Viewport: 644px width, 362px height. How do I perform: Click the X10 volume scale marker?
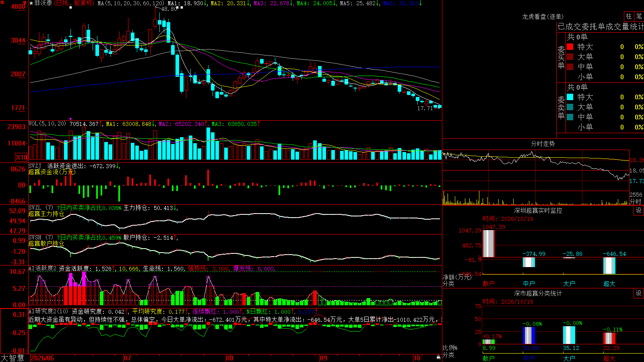tap(21, 157)
